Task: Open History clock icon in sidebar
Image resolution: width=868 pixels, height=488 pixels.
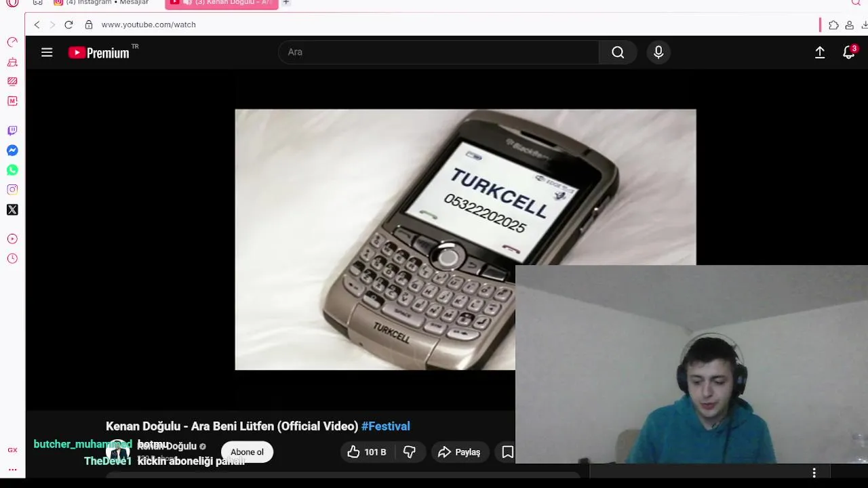Action: pos(12,258)
